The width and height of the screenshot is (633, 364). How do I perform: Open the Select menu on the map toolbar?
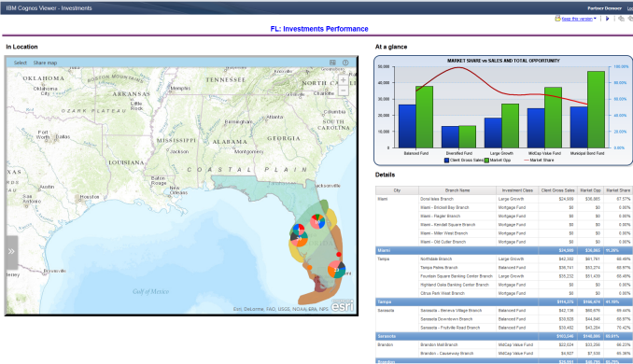coord(21,63)
